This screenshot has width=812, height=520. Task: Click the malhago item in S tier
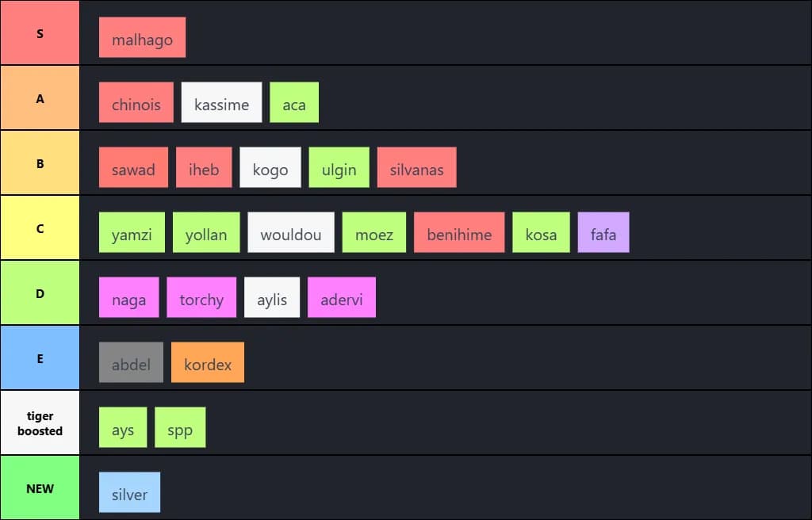[142, 37]
